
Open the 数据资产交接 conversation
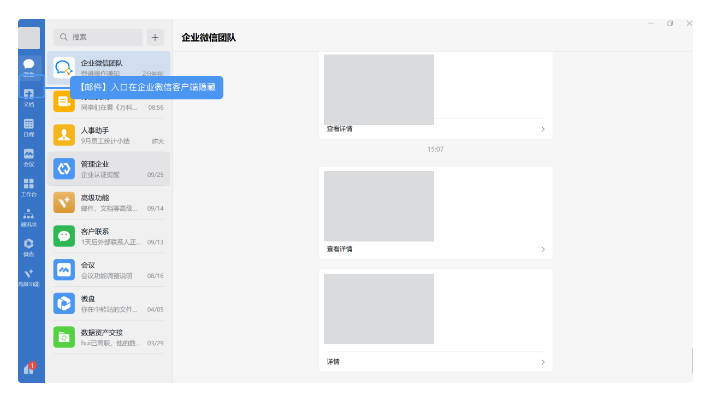(x=109, y=337)
